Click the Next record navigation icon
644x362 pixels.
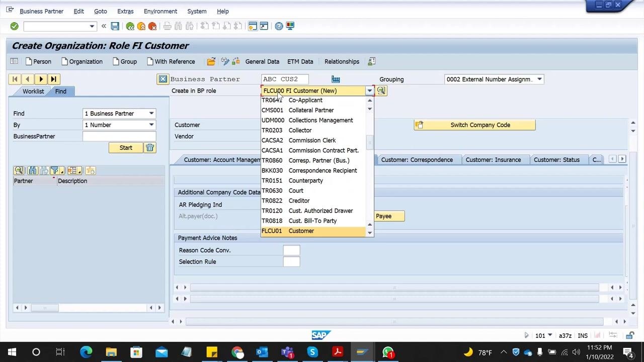point(41,79)
